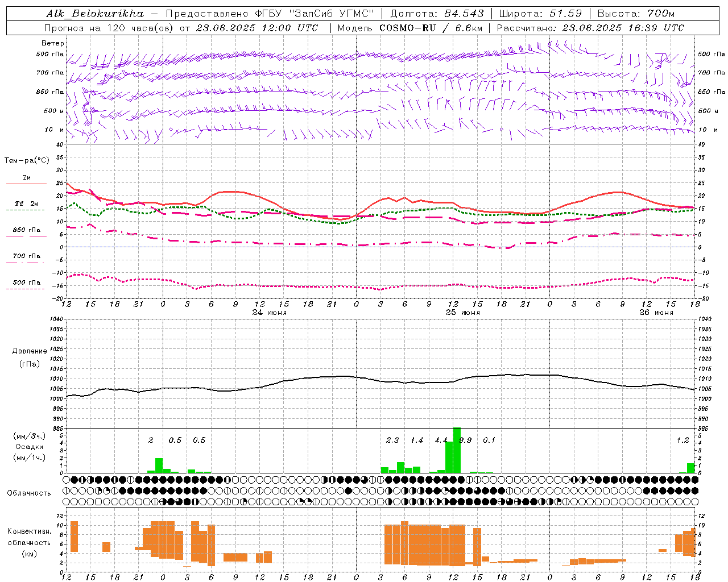Click the '0.1' precipitation total value
Viewport: 728px width, 582px height.
pyautogui.click(x=489, y=440)
